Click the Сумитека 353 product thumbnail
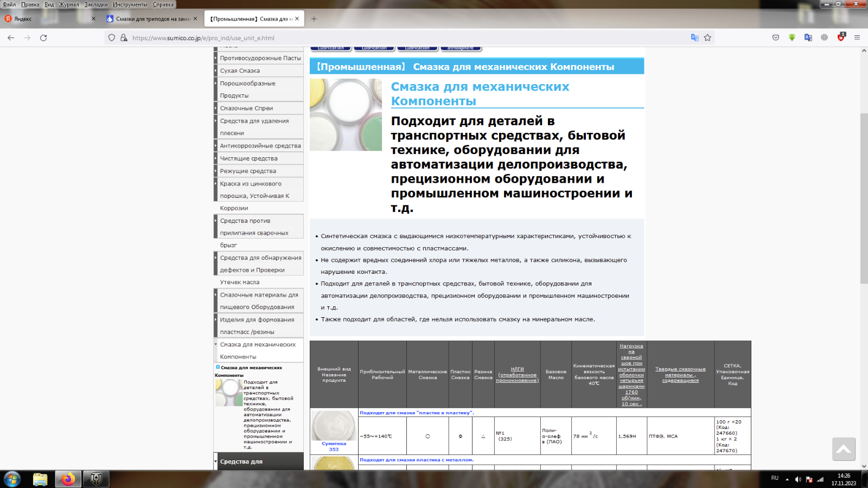 click(x=334, y=425)
